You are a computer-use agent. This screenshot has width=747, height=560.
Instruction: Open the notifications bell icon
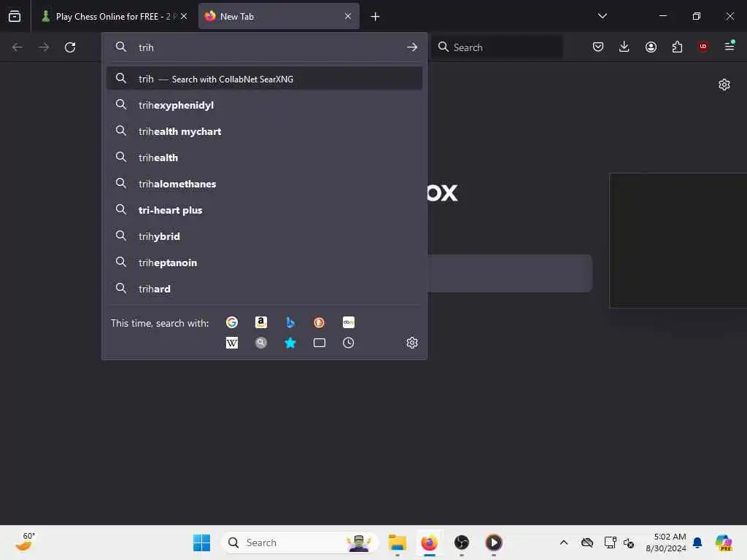697,542
